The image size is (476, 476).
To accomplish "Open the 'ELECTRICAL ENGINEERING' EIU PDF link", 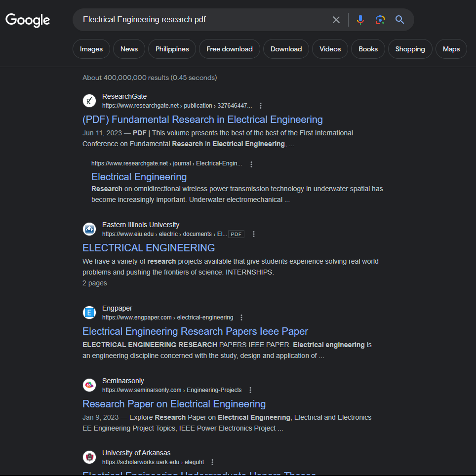I will (x=149, y=248).
